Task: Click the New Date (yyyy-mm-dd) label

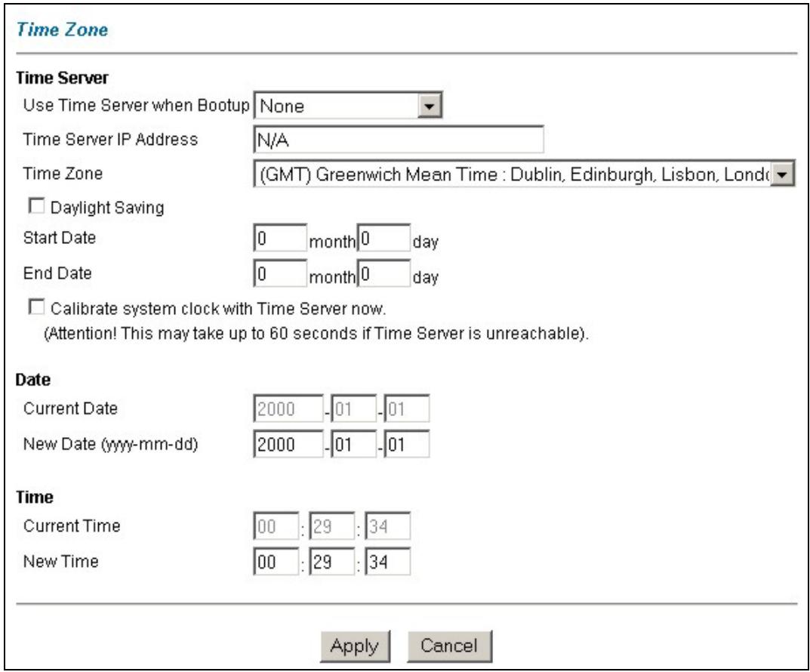Action: point(110,444)
